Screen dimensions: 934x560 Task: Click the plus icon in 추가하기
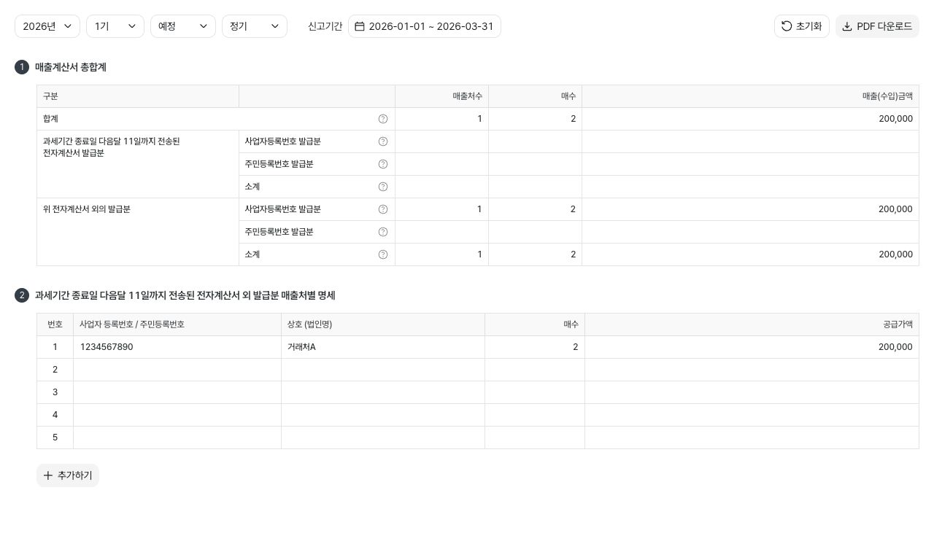tap(48, 475)
